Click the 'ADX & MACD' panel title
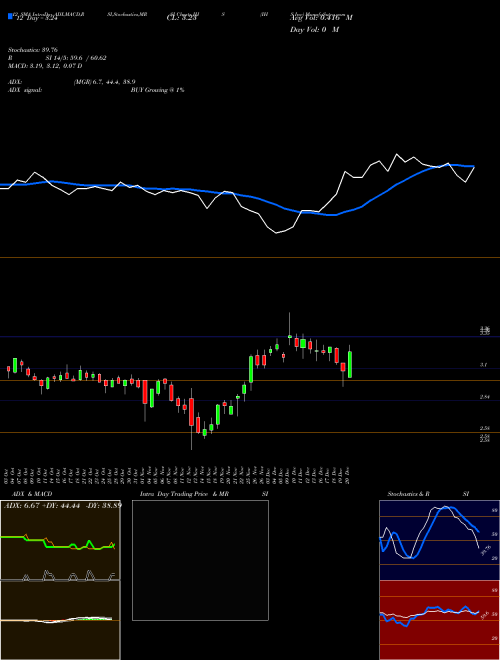 coord(32,494)
